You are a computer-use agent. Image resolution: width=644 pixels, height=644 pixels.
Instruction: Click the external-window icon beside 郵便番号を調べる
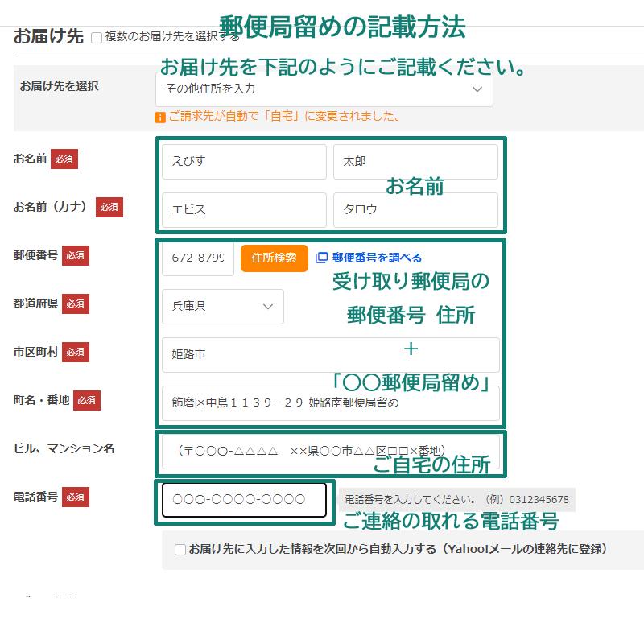pos(320,257)
